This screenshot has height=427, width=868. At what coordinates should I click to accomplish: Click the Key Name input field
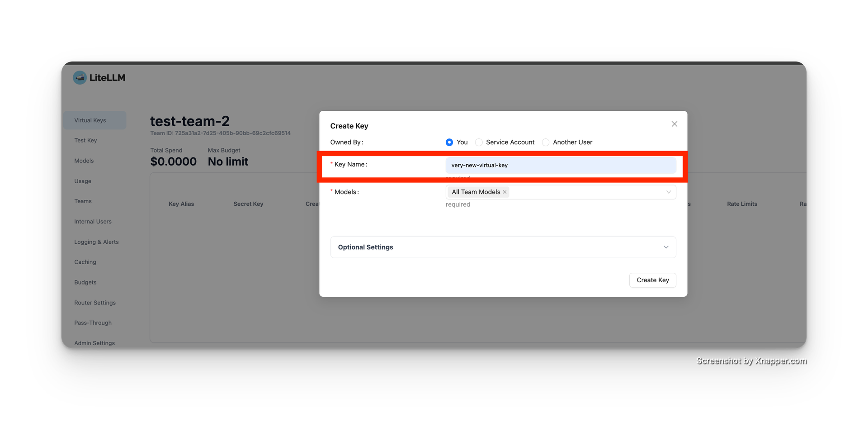click(x=561, y=166)
